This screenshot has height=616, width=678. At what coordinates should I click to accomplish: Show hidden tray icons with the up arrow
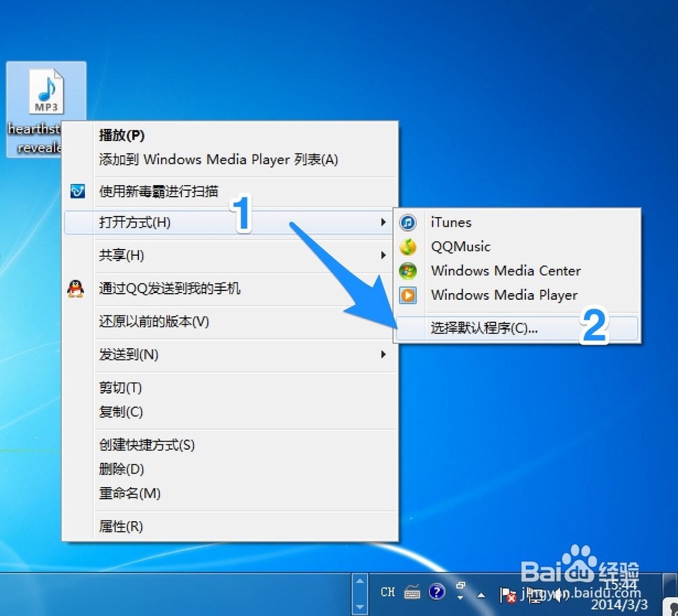point(481,595)
